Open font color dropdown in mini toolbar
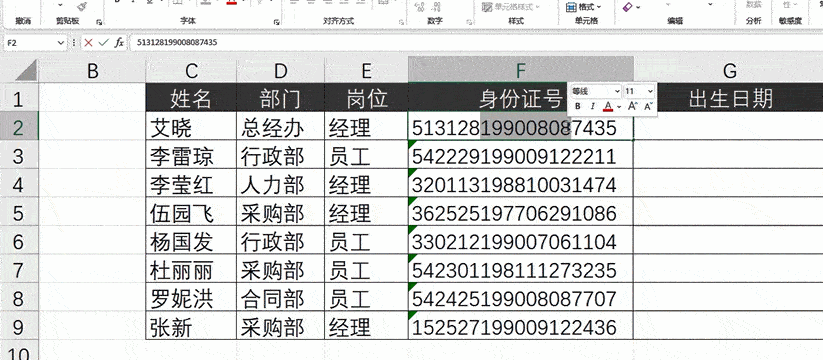The height and width of the screenshot is (360, 823). [619, 107]
